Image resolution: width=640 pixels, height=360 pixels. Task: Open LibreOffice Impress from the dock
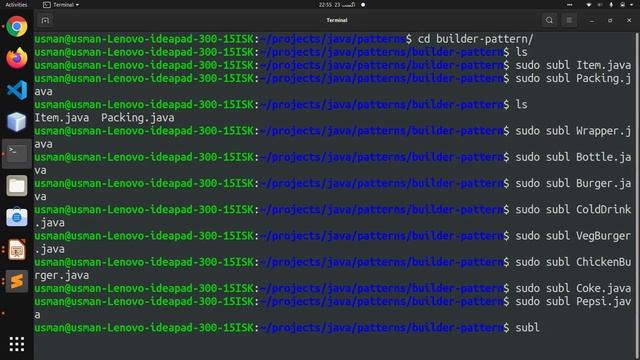(17, 249)
